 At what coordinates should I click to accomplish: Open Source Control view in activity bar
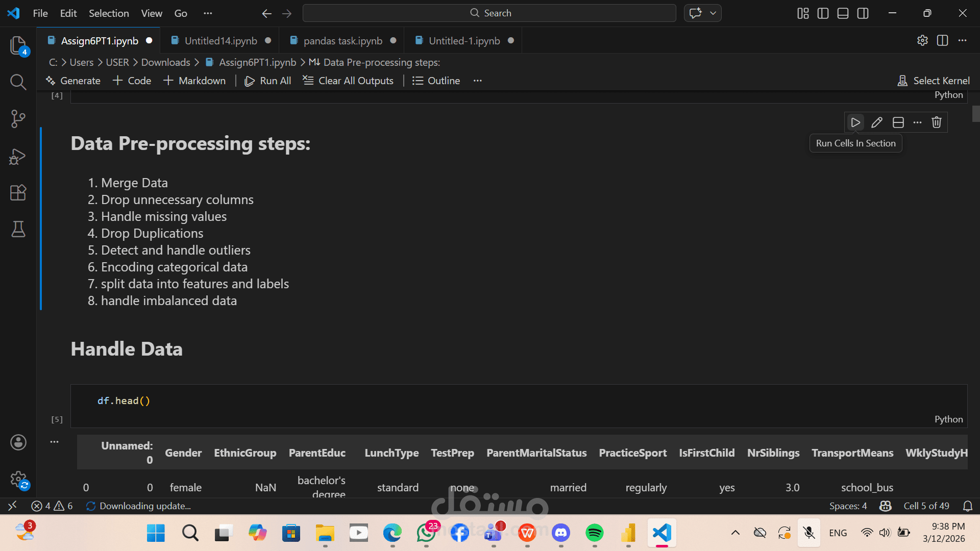(x=18, y=119)
